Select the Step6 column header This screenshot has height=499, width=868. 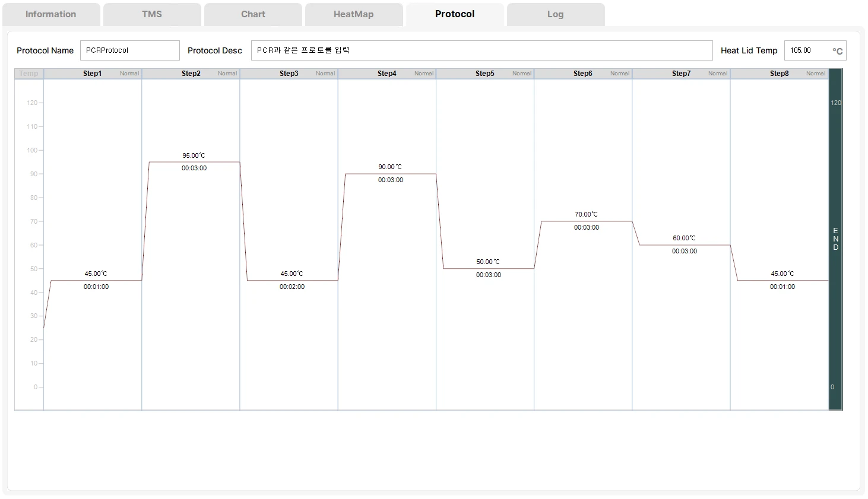click(x=583, y=74)
